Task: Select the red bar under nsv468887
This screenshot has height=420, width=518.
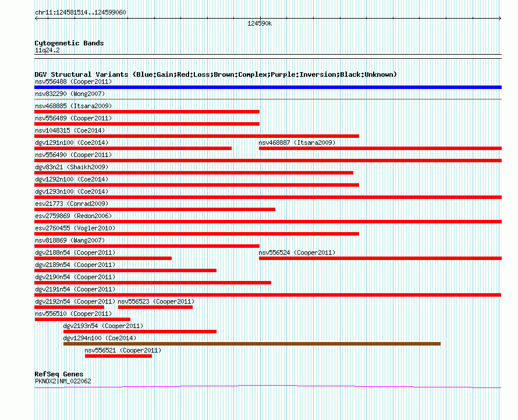Action: (380, 148)
